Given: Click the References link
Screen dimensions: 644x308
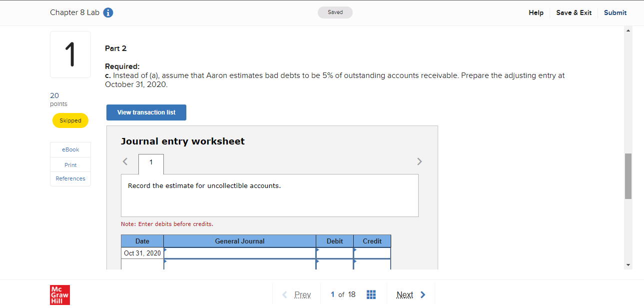Looking at the screenshot, I should point(70,178).
